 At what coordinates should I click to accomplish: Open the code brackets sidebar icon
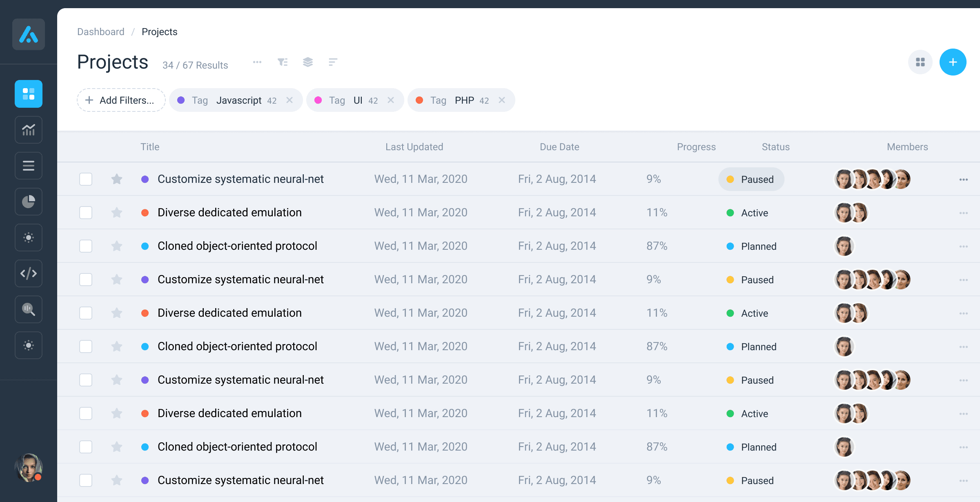pyautogui.click(x=29, y=273)
